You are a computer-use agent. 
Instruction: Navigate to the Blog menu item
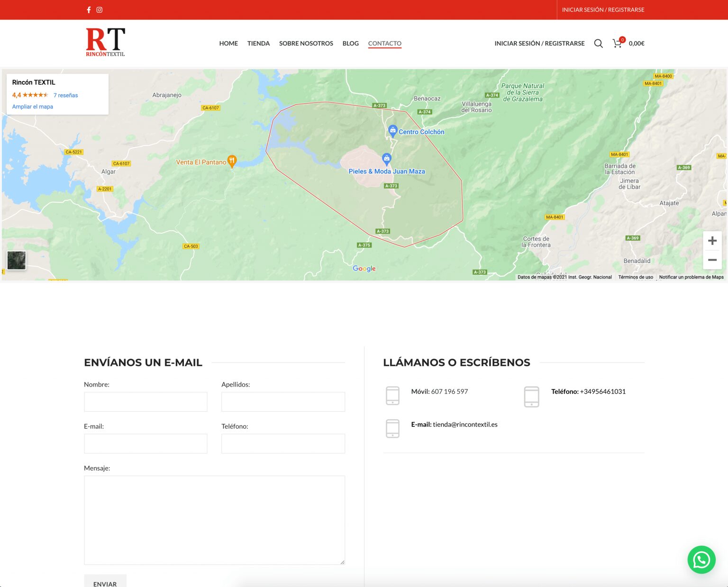[x=350, y=44]
